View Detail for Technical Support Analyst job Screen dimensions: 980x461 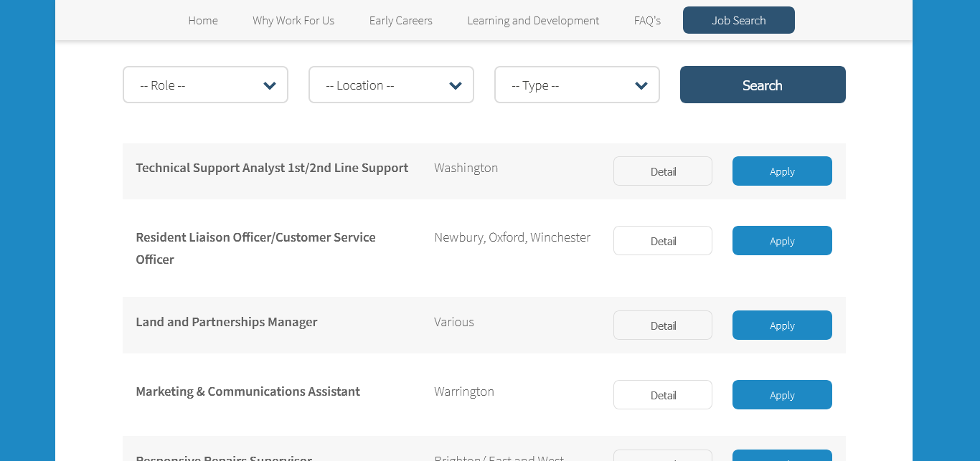click(x=663, y=171)
